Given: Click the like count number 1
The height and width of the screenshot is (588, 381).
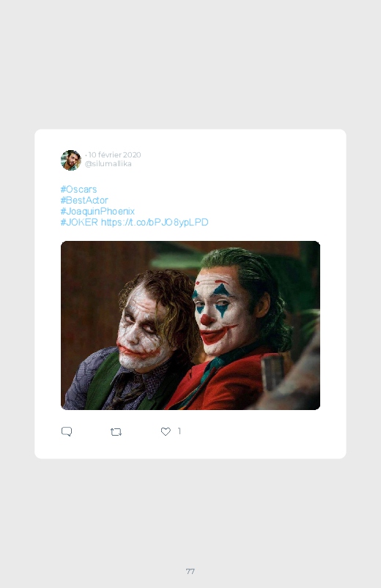Looking at the screenshot, I should pyautogui.click(x=180, y=431).
